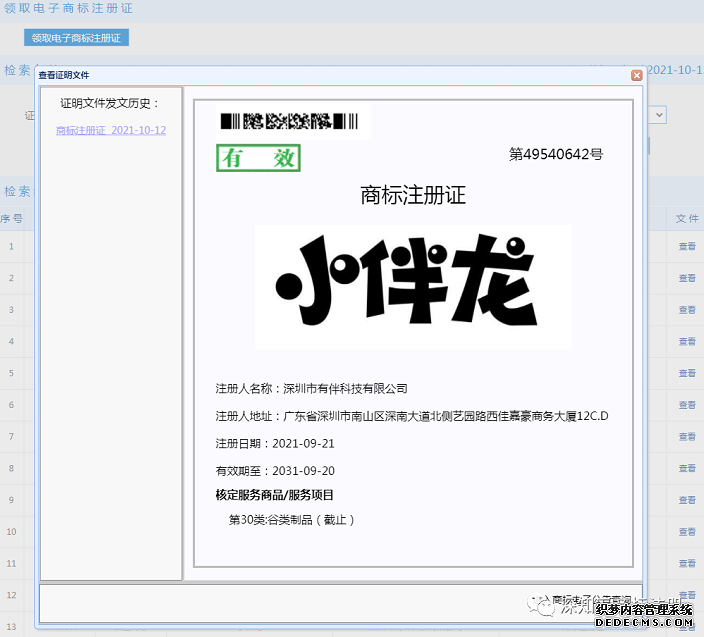Click 核定服务商品/服务项目 heading

pos(274,495)
